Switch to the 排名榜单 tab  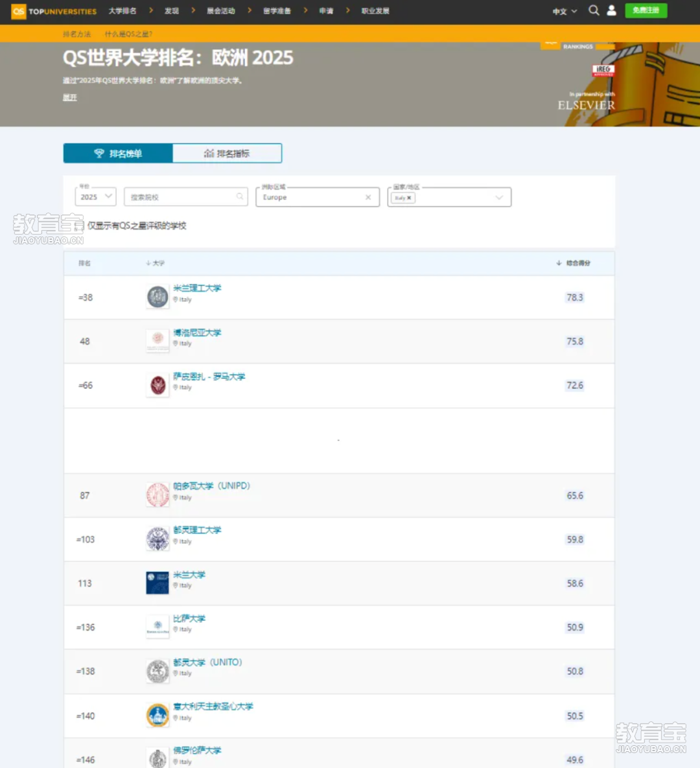118,154
